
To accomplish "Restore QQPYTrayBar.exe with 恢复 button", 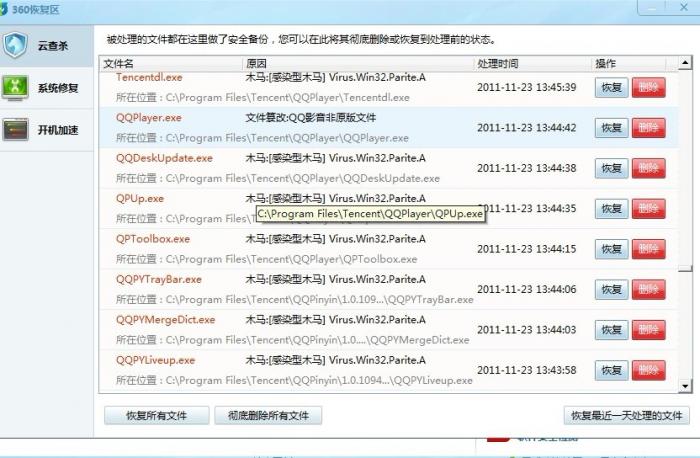I will click(611, 290).
